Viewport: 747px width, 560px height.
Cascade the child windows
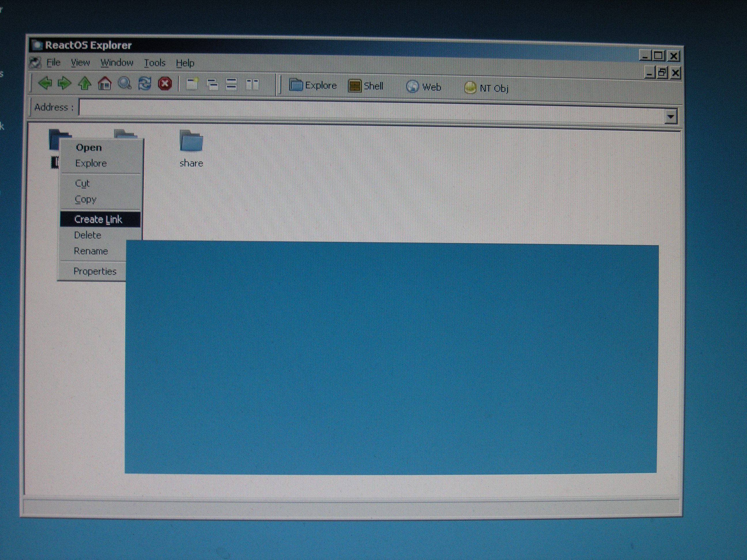click(x=212, y=84)
